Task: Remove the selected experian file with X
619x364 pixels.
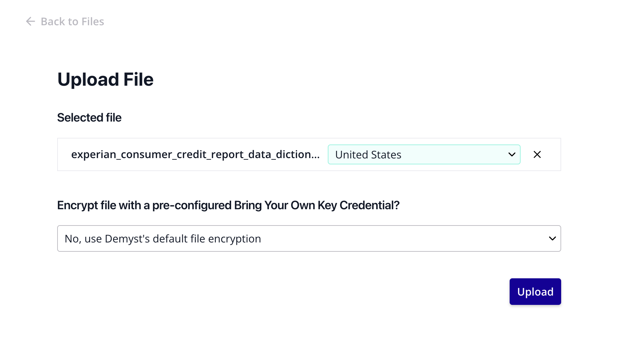Action: 537,154
